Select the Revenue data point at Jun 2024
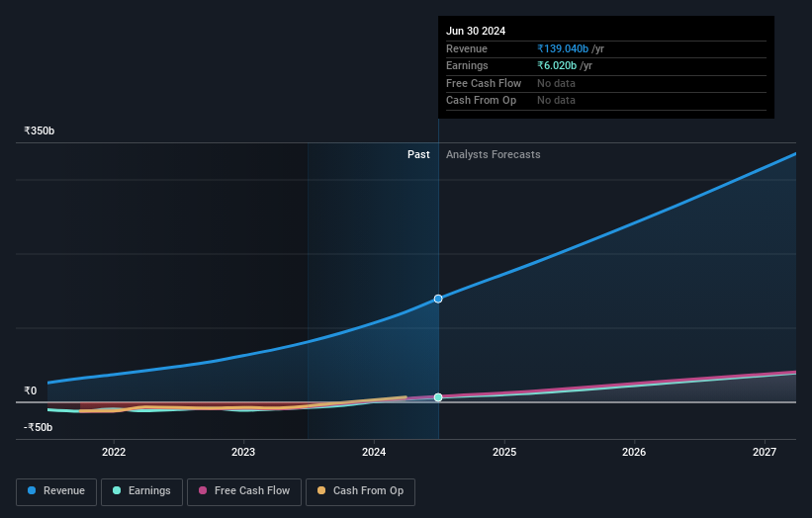Viewport: 812px width, 518px height. (438, 300)
